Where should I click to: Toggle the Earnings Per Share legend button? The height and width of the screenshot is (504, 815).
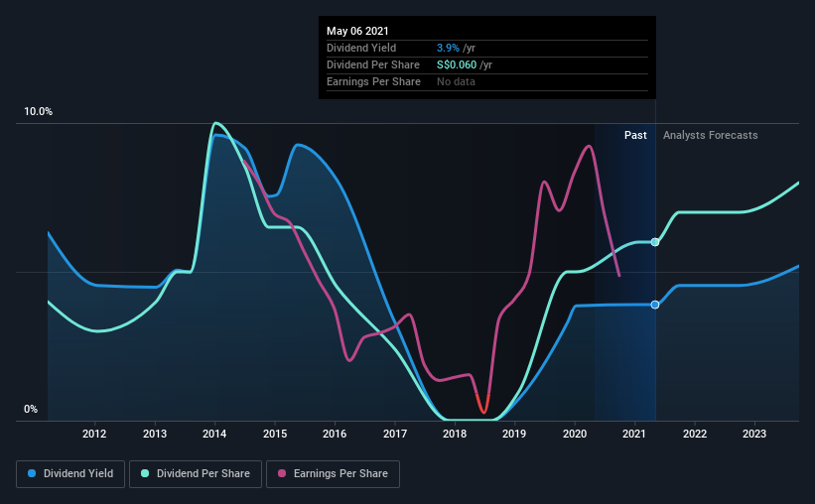point(333,474)
